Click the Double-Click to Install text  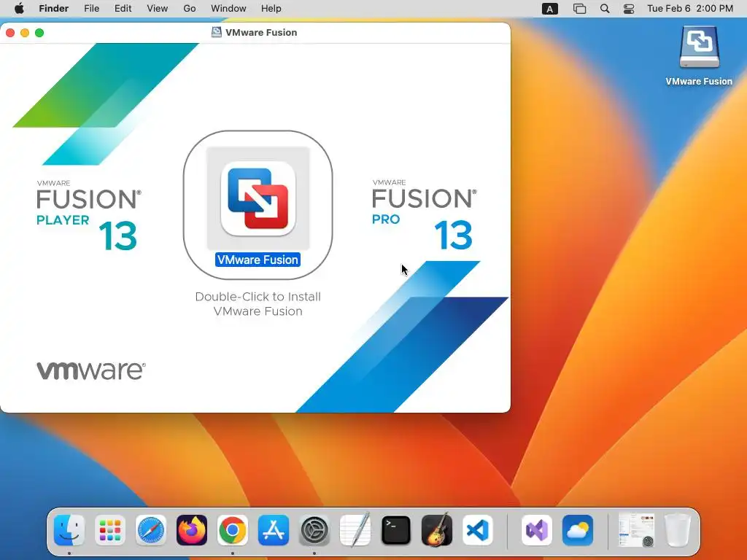[x=258, y=304]
